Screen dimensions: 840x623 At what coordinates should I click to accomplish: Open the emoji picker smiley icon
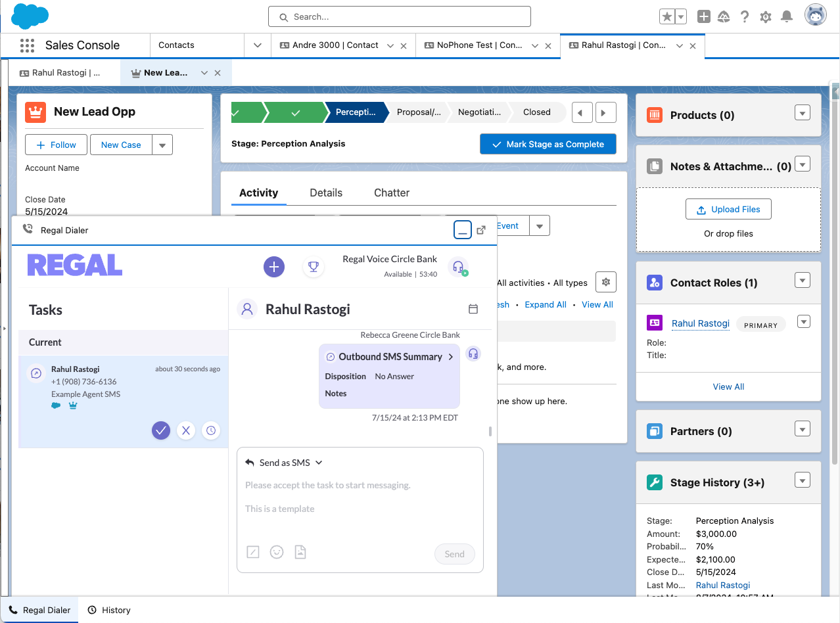(277, 552)
